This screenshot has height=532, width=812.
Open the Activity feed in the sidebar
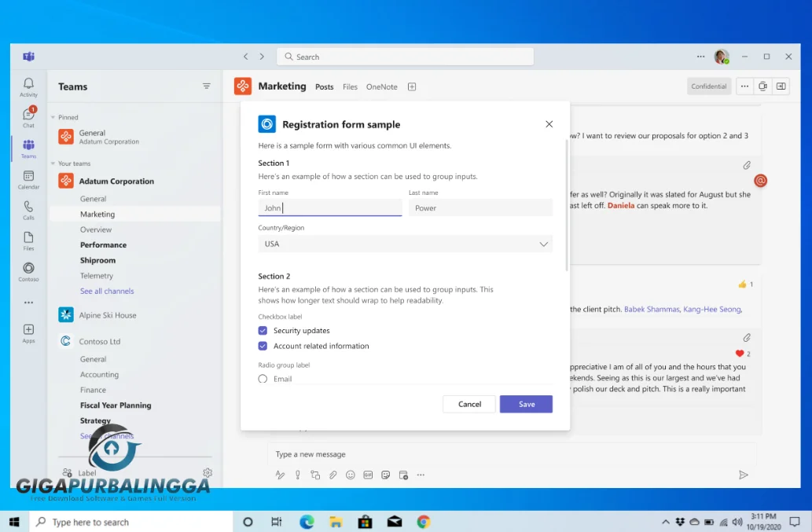28,87
